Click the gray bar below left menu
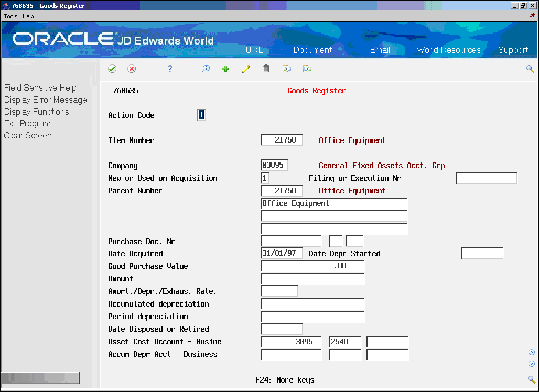The image size is (539, 392). click(x=40, y=377)
